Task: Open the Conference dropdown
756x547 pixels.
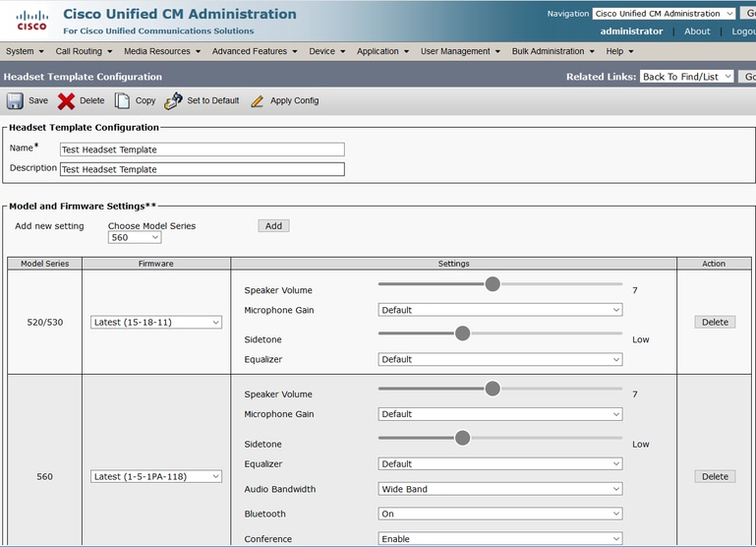Action: 500,539
